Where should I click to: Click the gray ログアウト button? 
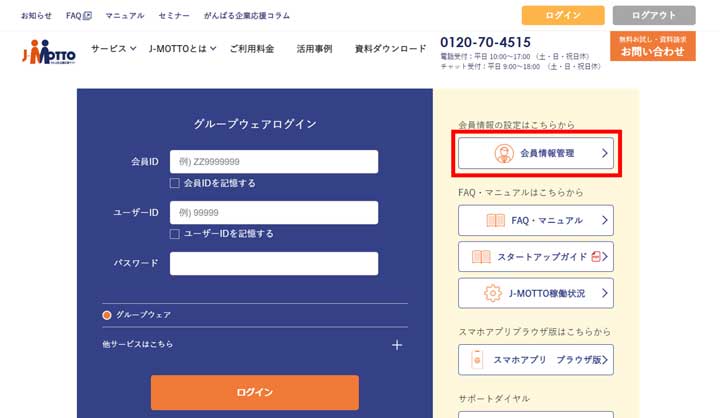(654, 15)
